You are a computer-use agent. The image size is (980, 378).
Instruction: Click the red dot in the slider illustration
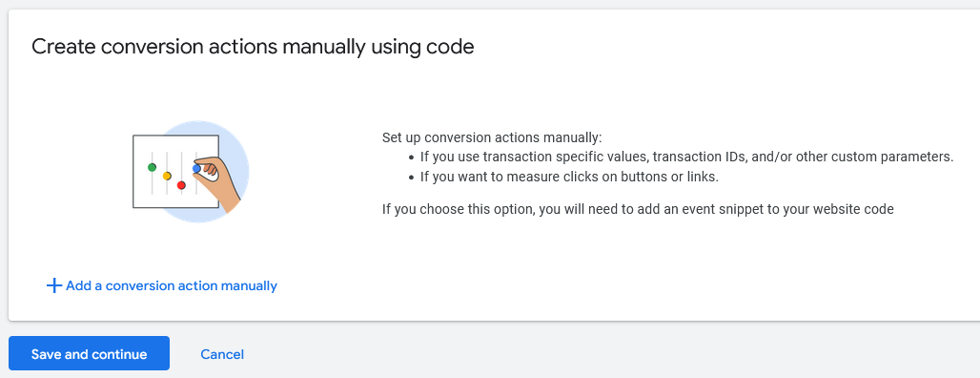coord(181,185)
